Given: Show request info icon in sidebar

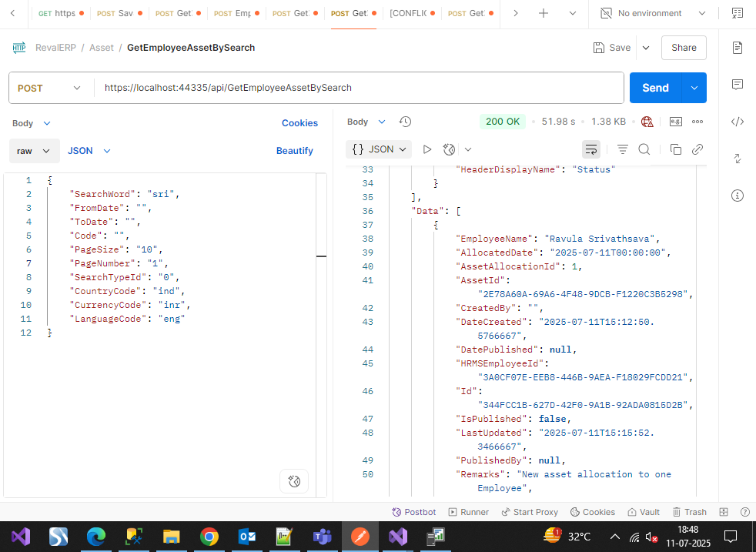Looking at the screenshot, I should 737,196.
